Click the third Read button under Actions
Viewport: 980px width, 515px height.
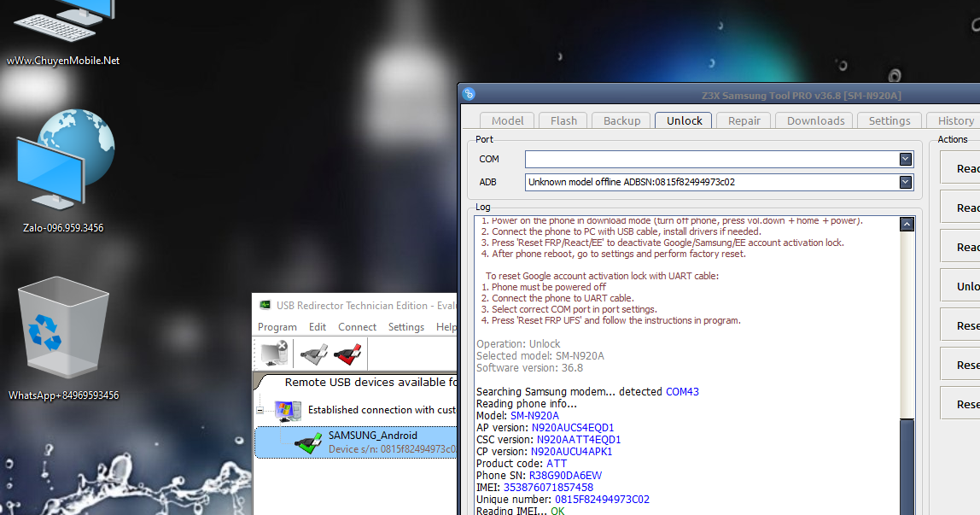960,247
